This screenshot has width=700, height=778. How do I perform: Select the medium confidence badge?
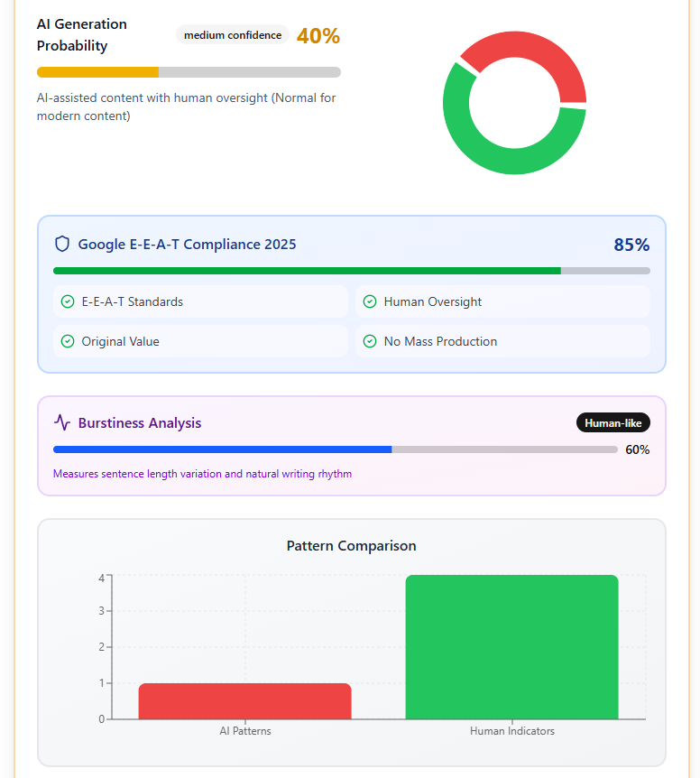pyautogui.click(x=233, y=35)
